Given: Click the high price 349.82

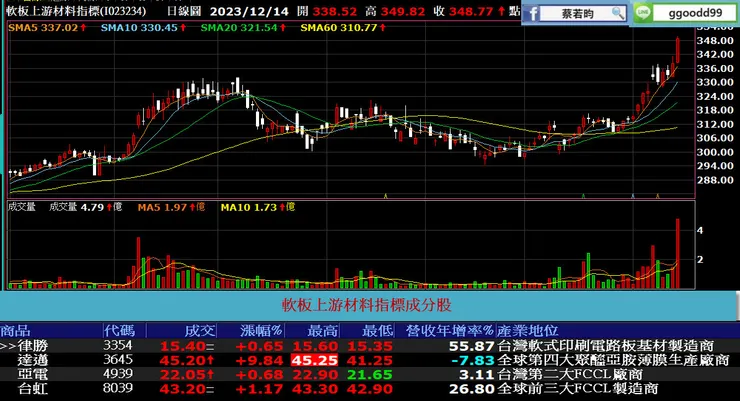Looking at the screenshot, I should click(403, 11).
